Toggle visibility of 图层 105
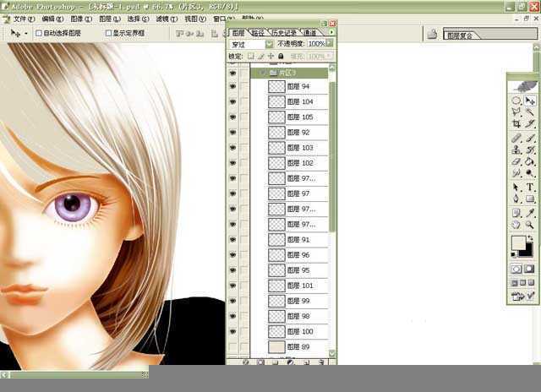This screenshot has height=392, width=541. pyautogui.click(x=233, y=117)
